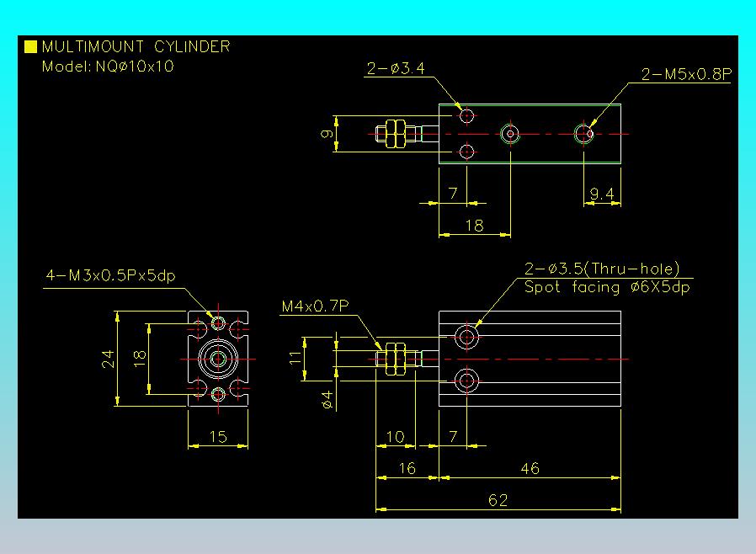Select the 'M4x0.7P' rod thread callout
The height and width of the screenshot is (554, 756).
(x=316, y=306)
